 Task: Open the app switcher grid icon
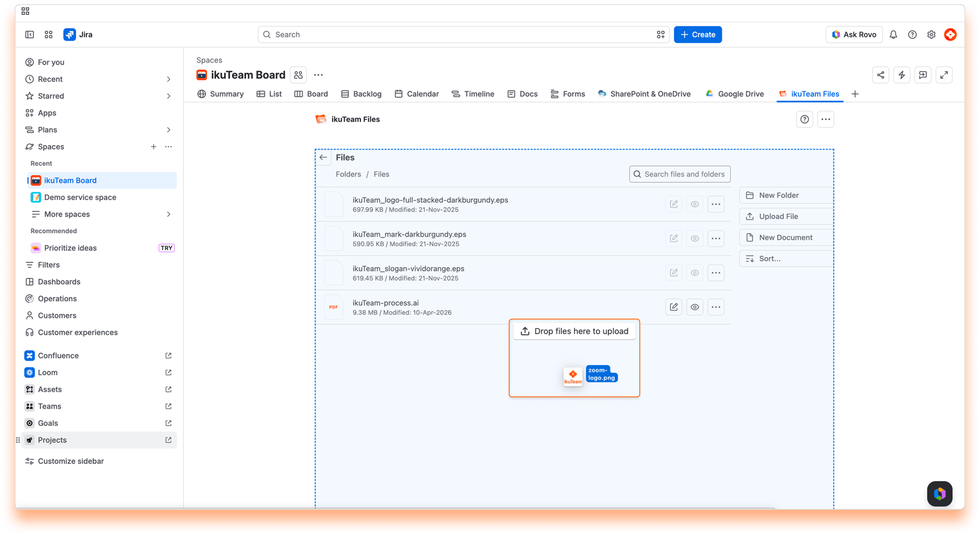click(x=49, y=35)
